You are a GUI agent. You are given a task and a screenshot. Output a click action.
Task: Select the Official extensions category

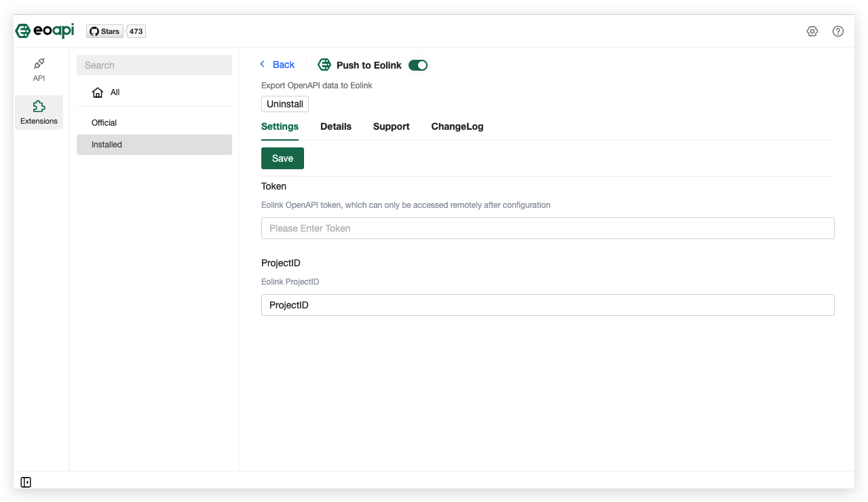click(x=154, y=123)
